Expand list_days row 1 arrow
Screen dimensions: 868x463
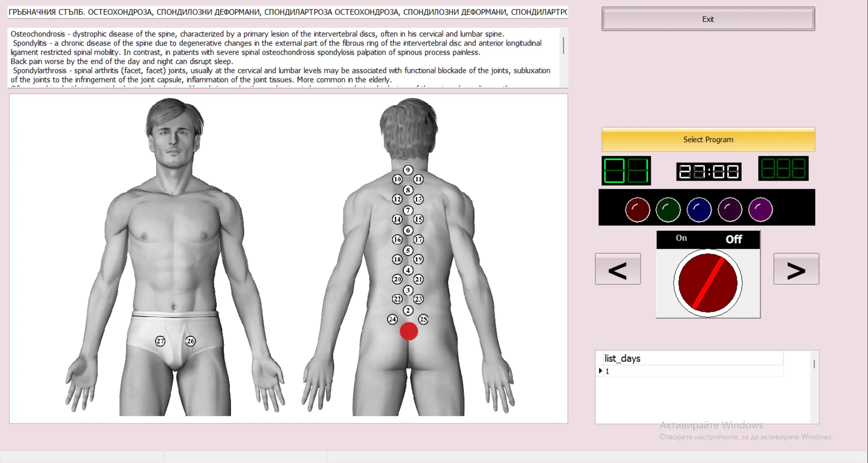[600, 371]
